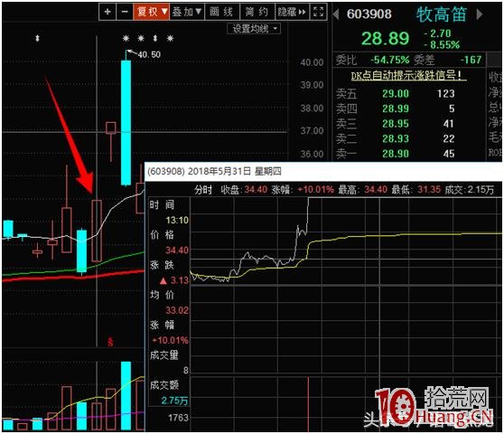
Task: Switch to 简约 simple view
Action: (257, 12)
